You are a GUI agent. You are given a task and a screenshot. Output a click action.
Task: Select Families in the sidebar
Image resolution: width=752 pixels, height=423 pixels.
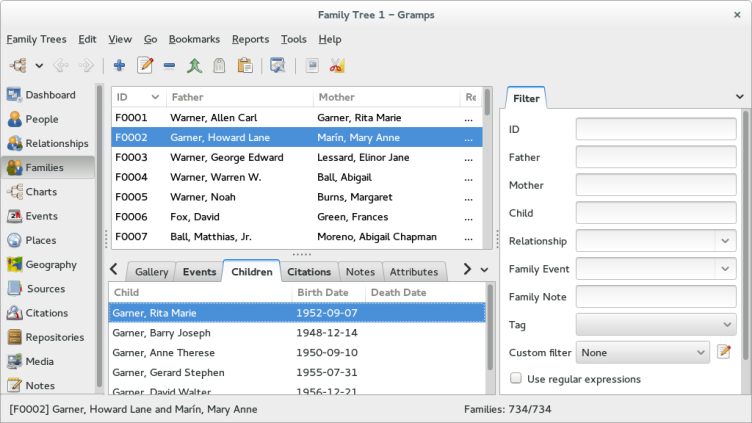click(48, 167)
